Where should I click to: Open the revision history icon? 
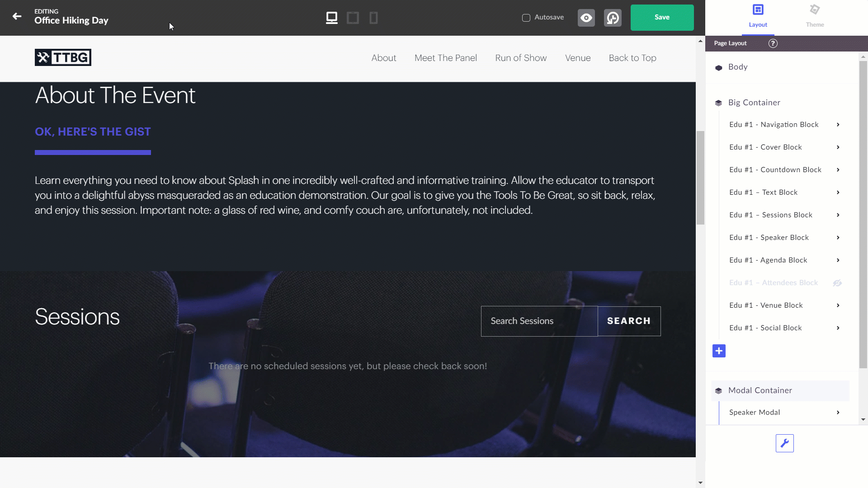(x=613, y=18)
